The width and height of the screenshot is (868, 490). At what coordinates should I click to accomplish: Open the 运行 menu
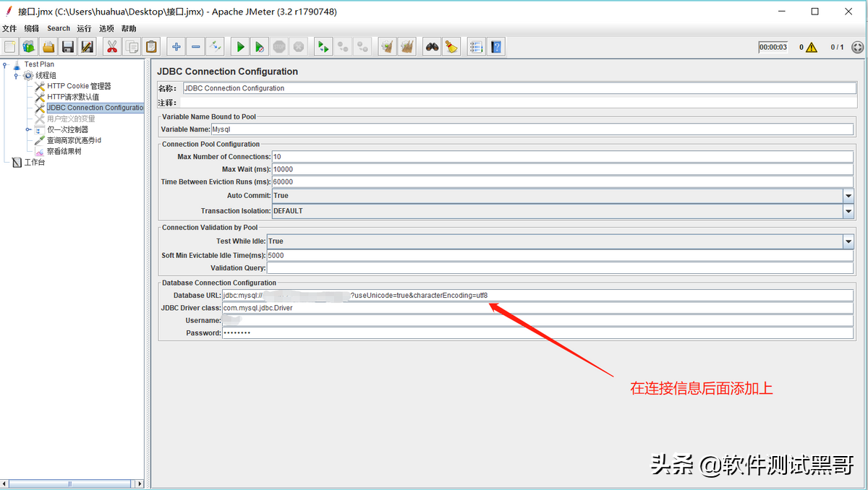coord(84,29)
